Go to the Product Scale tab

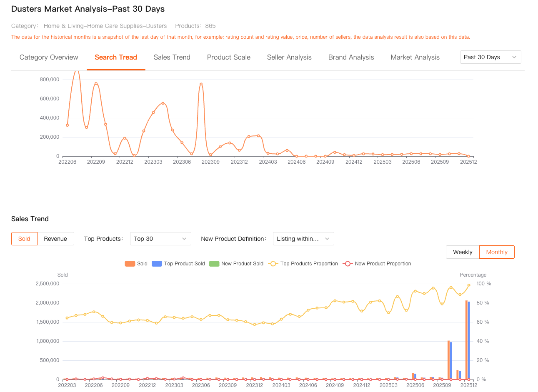[x=228, y=57]
